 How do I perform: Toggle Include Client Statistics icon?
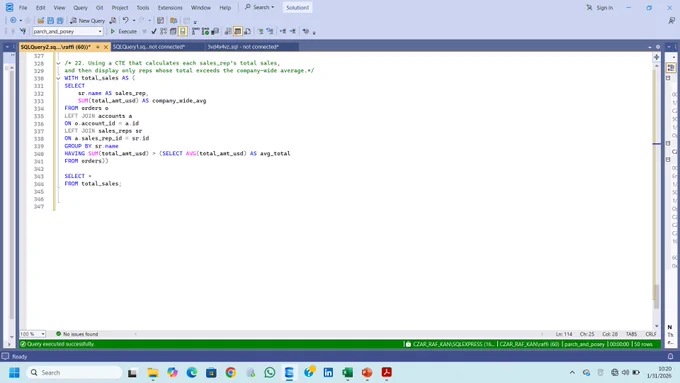click(x=215, y=31)
